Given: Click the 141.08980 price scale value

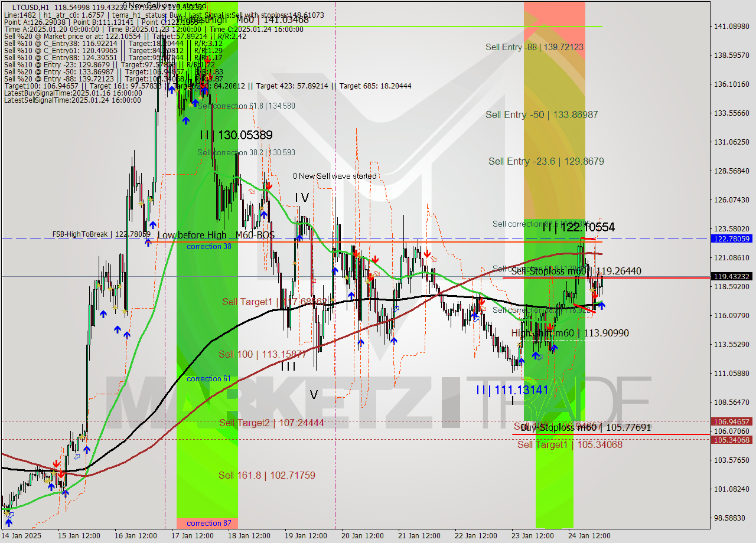Looking at the screenshot, I should coord(732,27).
